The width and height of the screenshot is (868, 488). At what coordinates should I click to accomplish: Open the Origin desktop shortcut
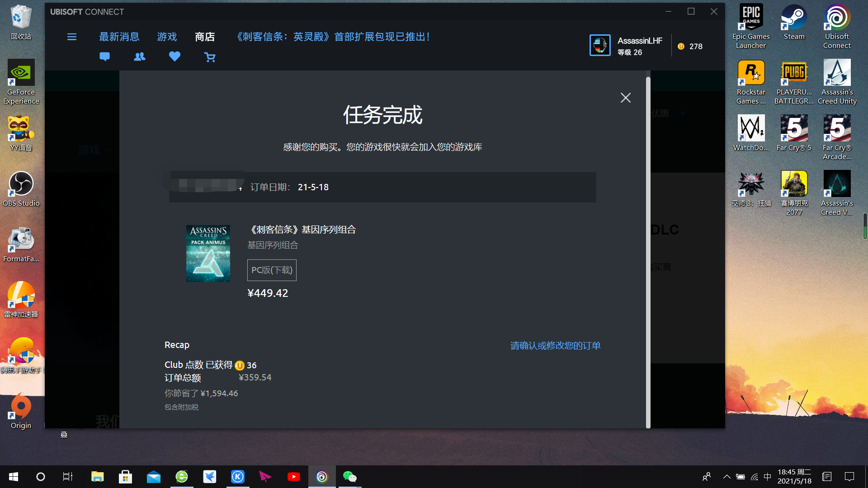tap(21, 411)
